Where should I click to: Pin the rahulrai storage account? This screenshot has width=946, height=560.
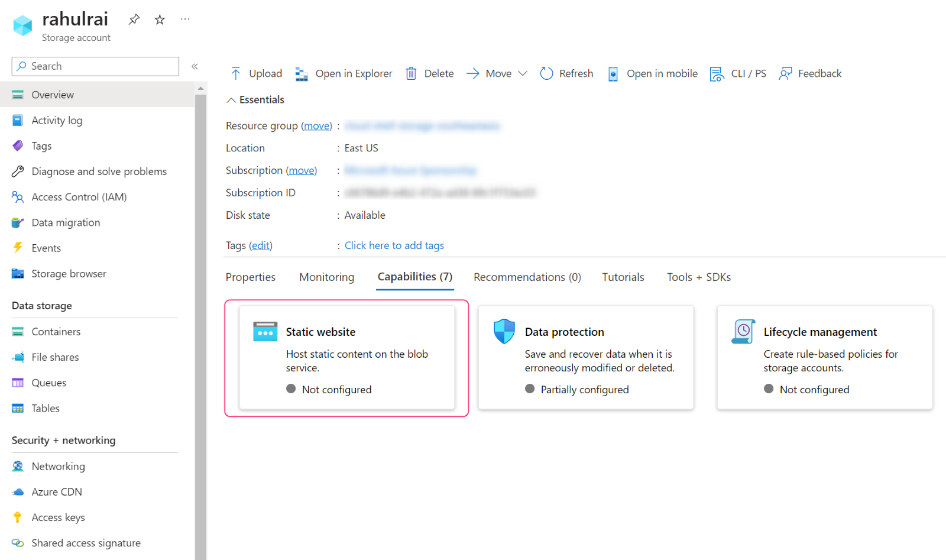click(134, 20)
